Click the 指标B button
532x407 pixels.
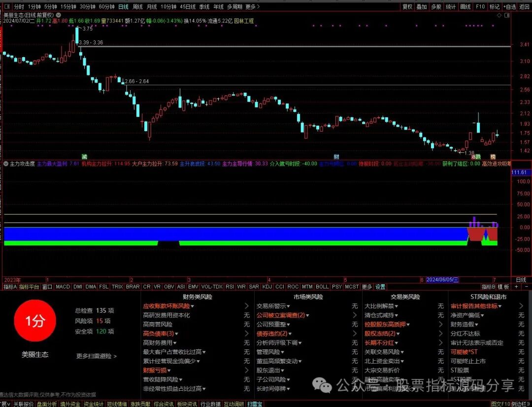(x=488, y=287)
